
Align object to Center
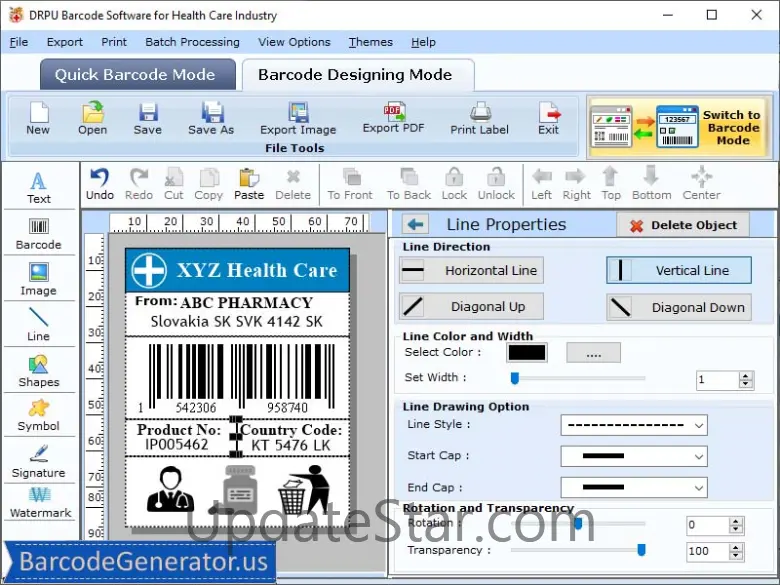tap(701, 184)
